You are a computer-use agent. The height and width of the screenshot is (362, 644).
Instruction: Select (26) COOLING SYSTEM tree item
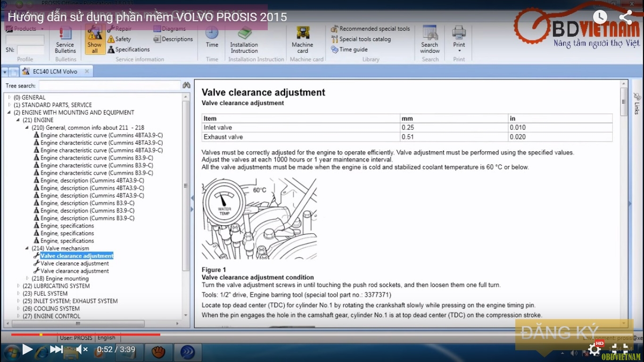51,309
